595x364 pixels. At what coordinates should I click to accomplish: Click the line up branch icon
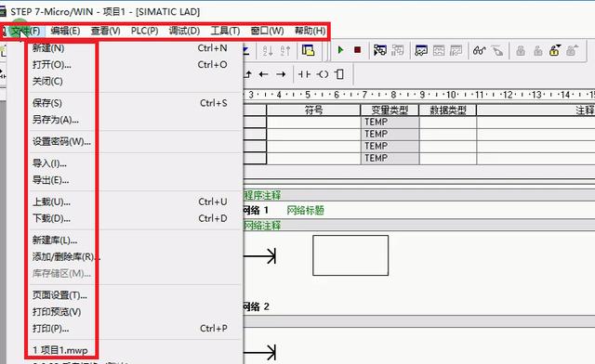(x=248, y=74)
